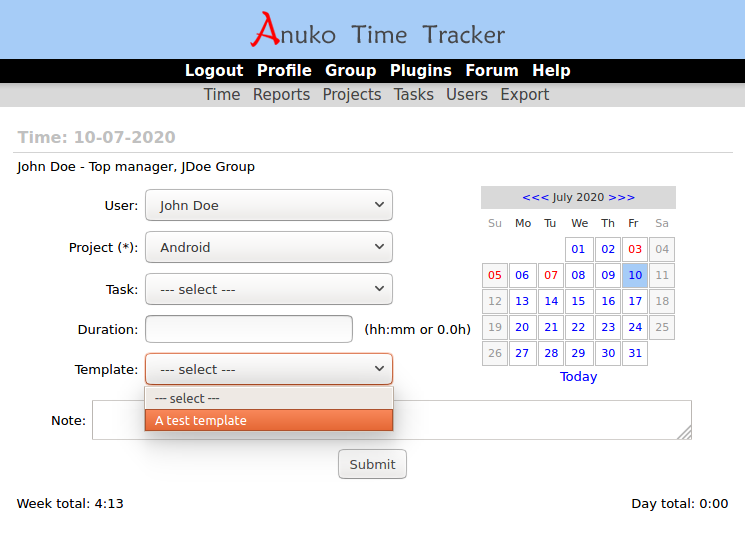
Task: Select July 25 in the calendar
Action: (662, 327)
